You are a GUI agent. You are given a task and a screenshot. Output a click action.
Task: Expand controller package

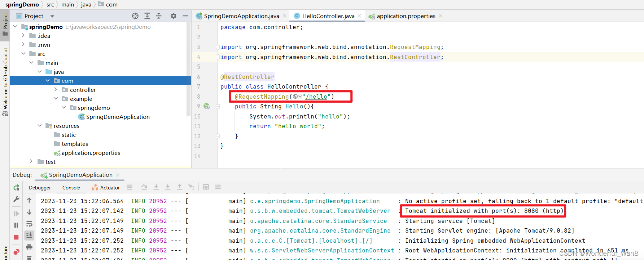(56, 90)
